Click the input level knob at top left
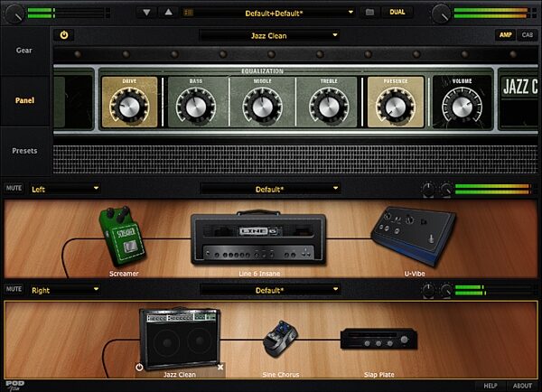 (15, 14)
